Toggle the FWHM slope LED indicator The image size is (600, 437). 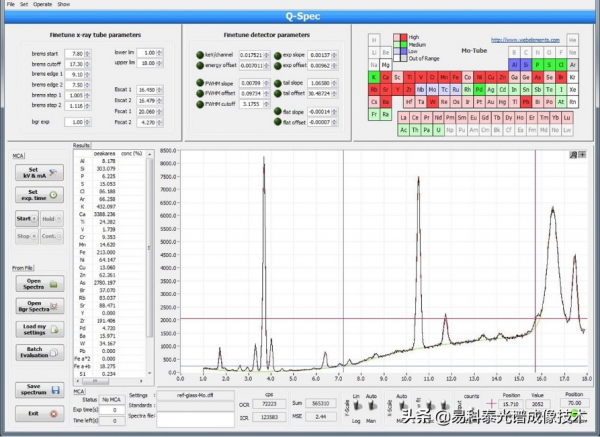[x=201, y=83]
